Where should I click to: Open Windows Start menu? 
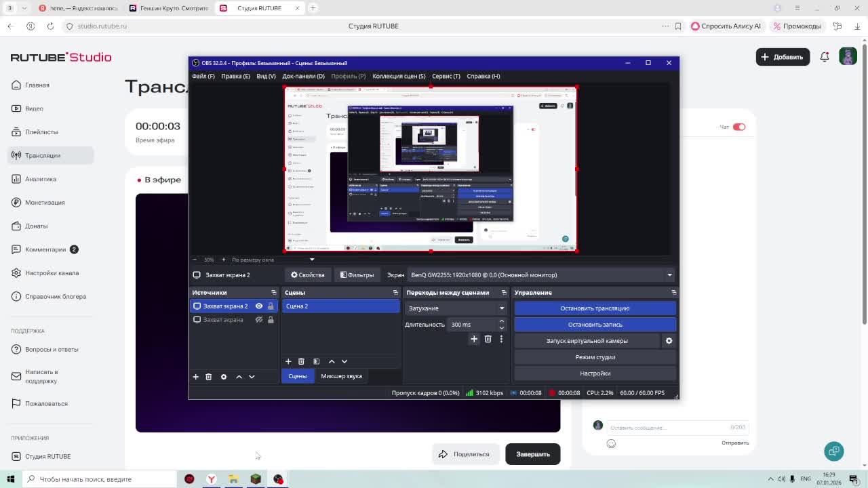[10, 479]
